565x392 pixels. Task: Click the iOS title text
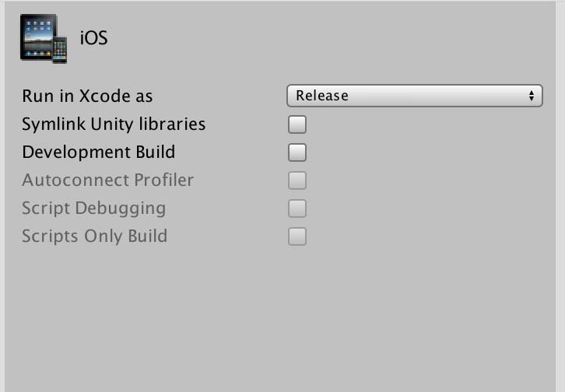click(93, 38)
